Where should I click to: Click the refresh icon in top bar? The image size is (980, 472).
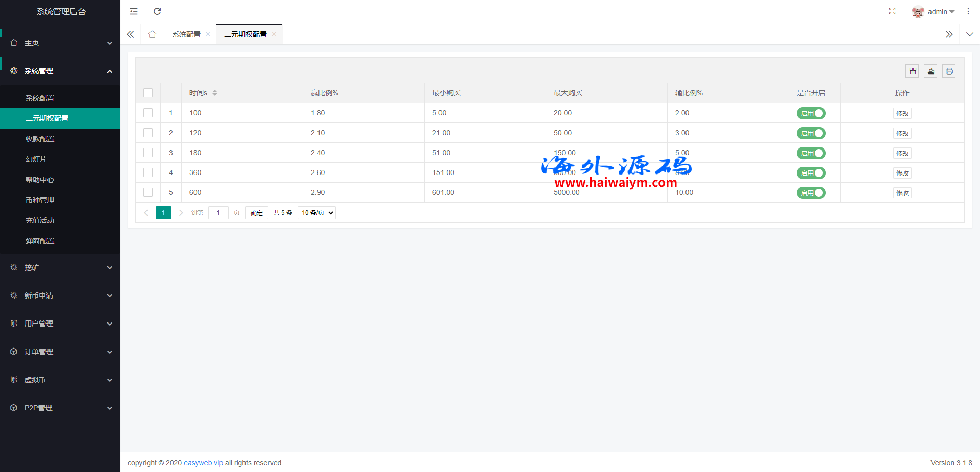click(157, 11)
